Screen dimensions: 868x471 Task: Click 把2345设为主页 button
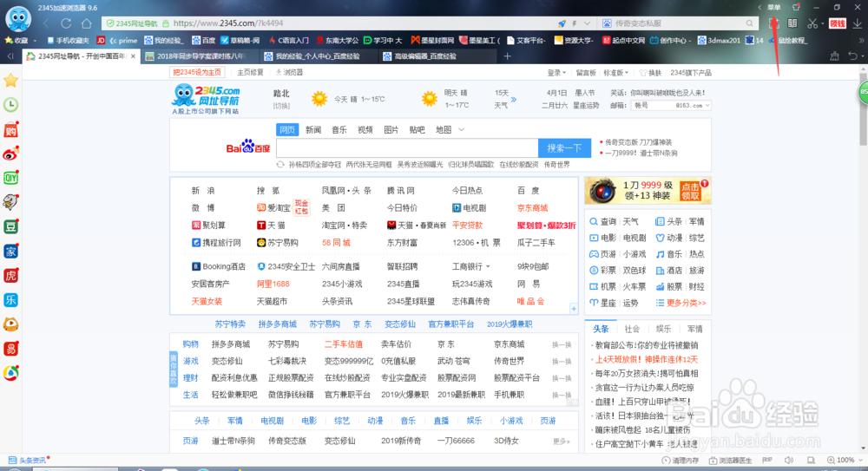tap(196, 73)
